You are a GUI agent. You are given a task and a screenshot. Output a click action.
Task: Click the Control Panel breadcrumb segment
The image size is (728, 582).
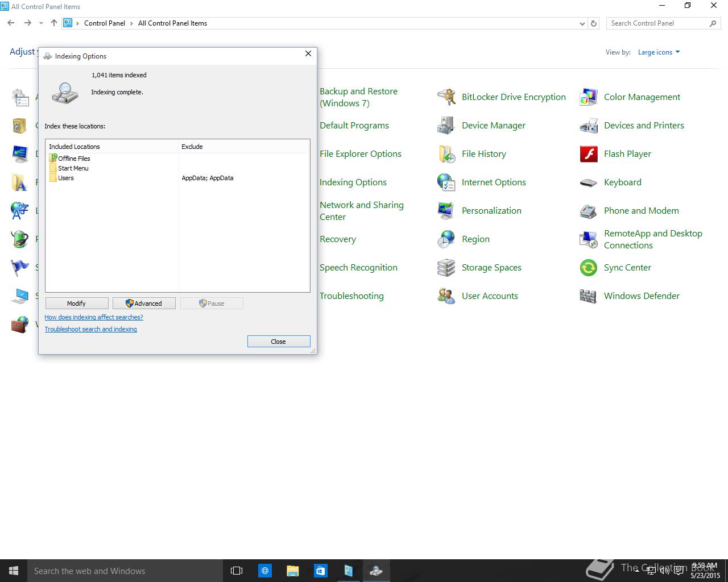105,23
